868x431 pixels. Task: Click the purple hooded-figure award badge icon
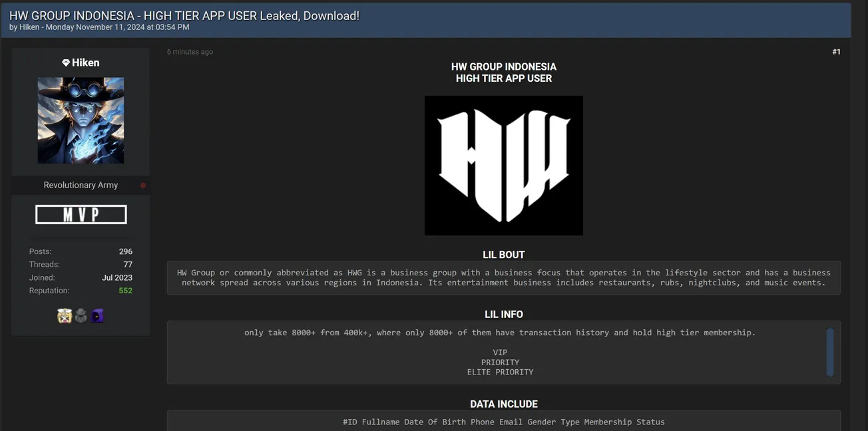97,315
